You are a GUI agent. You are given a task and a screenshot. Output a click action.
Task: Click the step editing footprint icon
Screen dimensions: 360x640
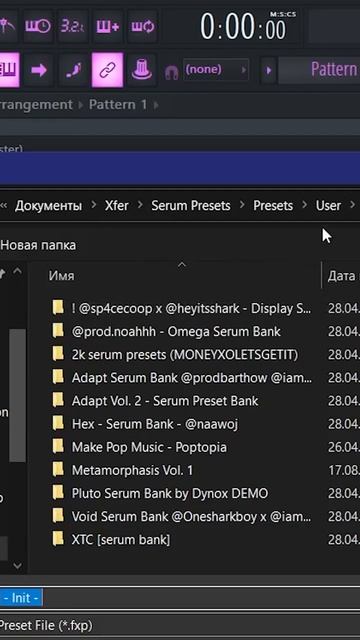73,70
